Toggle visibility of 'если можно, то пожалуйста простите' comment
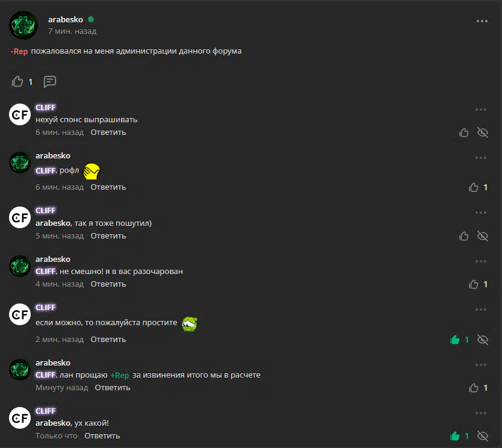 483,340
